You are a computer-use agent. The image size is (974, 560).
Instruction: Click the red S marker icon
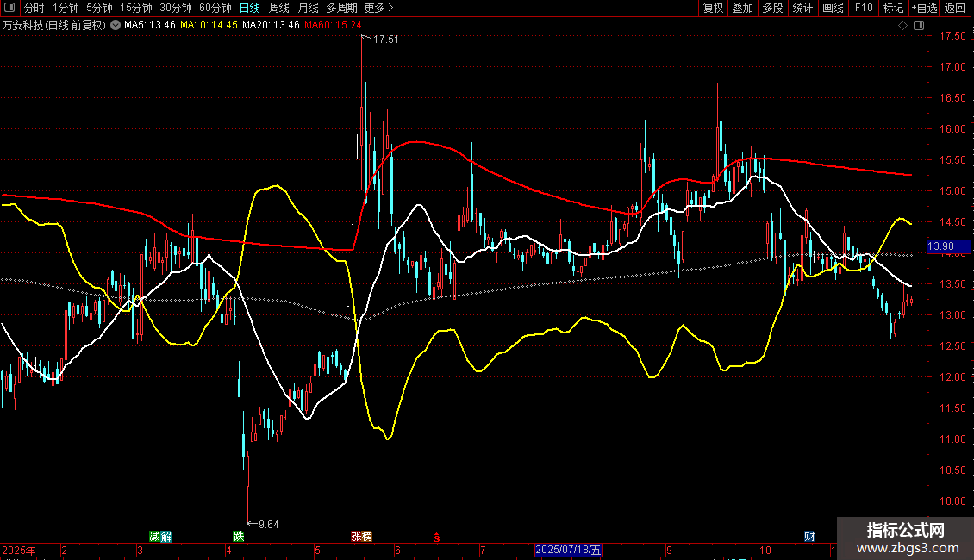pos(437,538)
